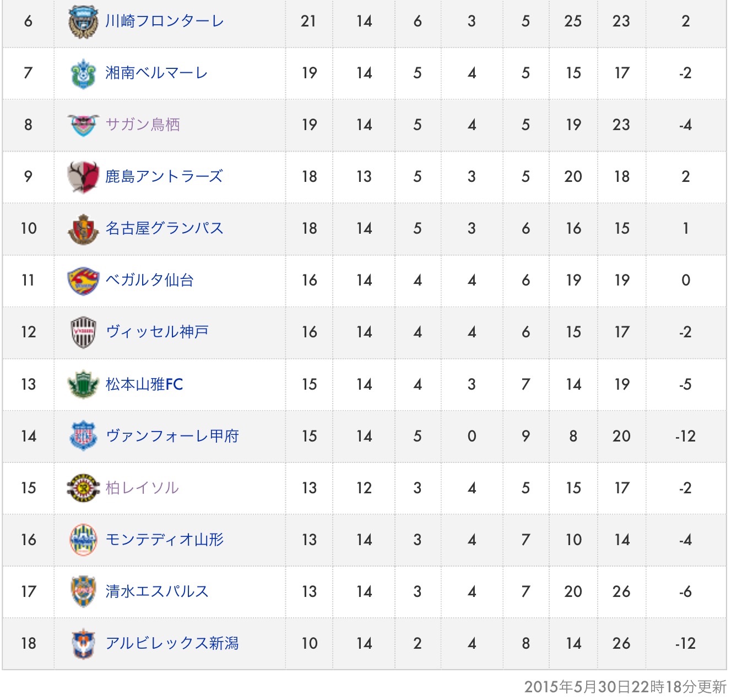Click the Kashima Antlers club crest
This screenshot has height=700, width=742.
[83, 177]
